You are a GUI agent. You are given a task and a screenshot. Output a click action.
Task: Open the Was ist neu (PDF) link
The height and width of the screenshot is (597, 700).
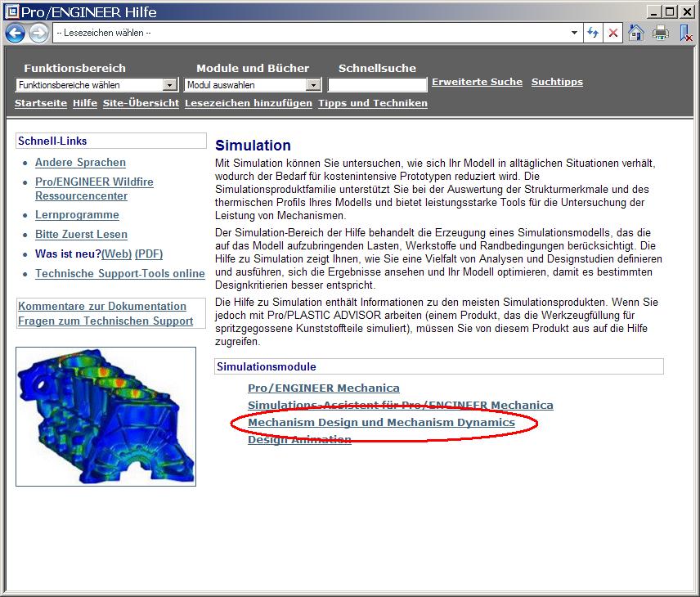coord(149,254)
